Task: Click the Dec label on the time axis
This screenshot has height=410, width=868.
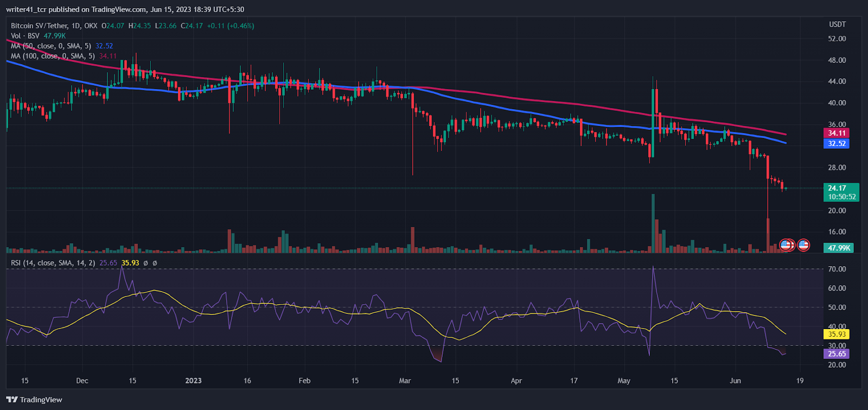Action: pos(82,381)
